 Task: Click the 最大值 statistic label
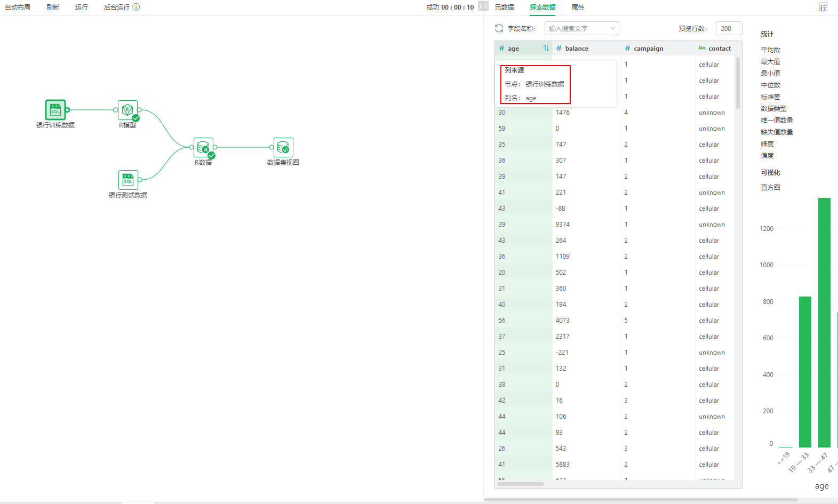click(x=770, y=61)
